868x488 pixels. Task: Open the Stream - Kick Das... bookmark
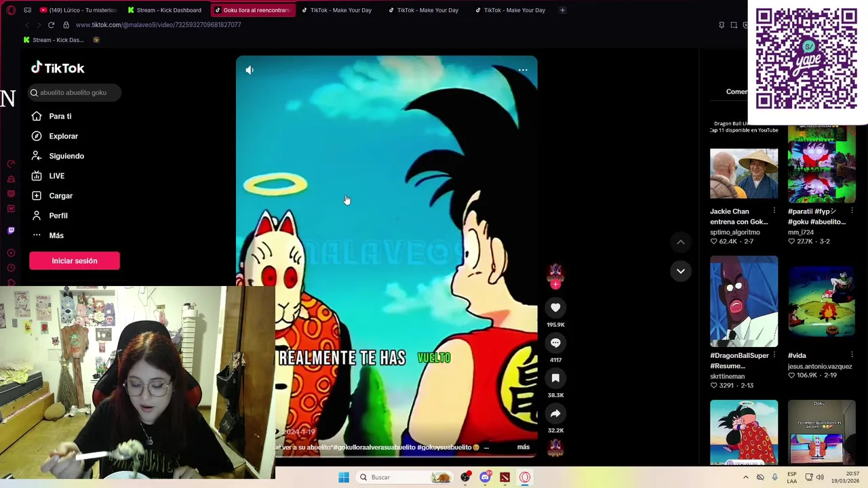54,40
